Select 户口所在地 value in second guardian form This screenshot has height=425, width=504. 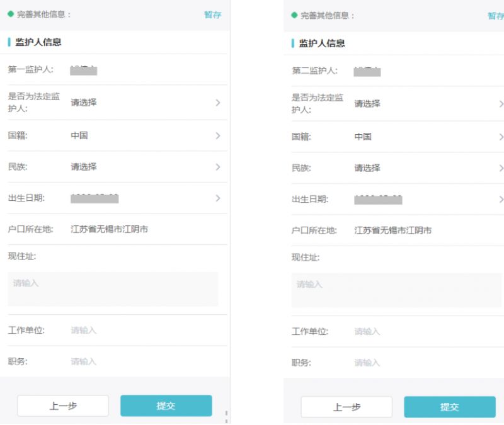[x=392, y=230]
